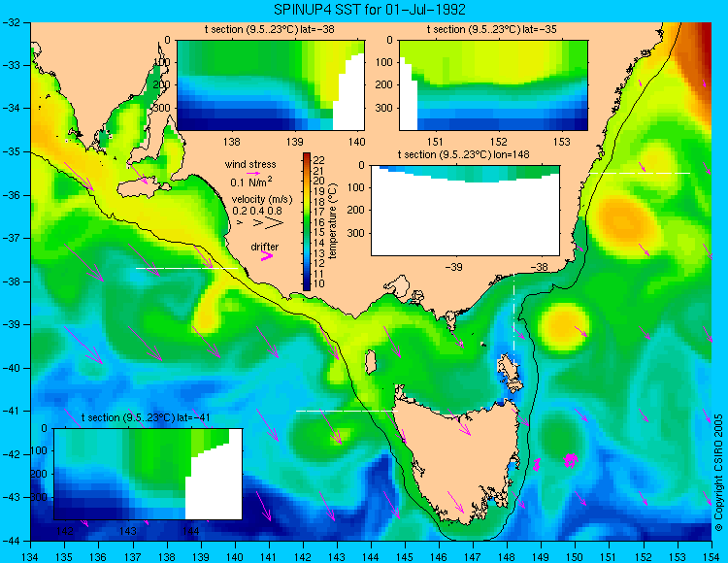728x563 pixels.
Task: Open the lat=-41 temperature section inset plot
Action: click(149, 474)
